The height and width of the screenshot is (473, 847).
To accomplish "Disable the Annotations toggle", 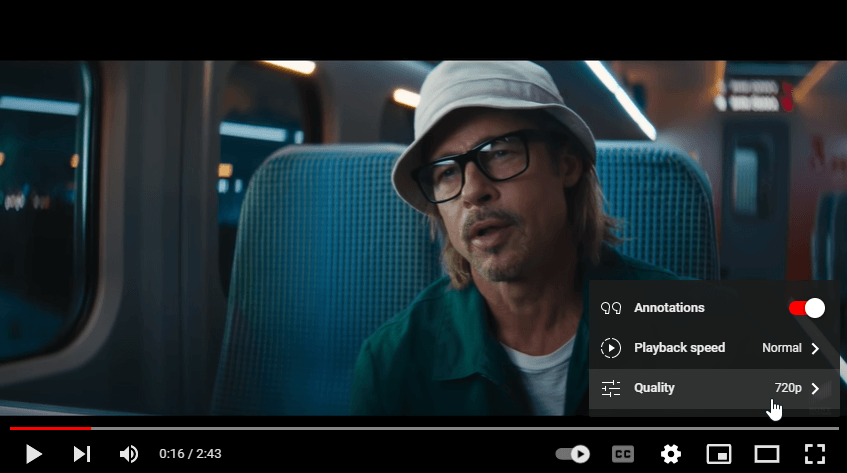I will click(806, 308).
